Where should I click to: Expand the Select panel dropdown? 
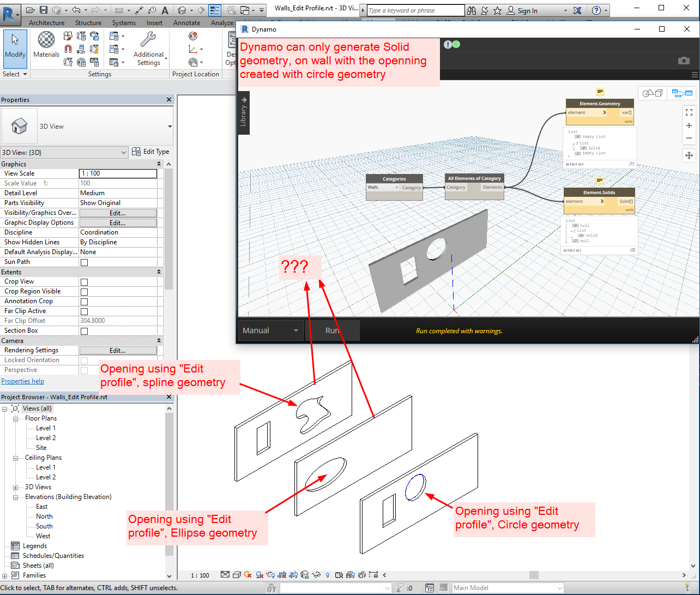(x=15, y=74)
